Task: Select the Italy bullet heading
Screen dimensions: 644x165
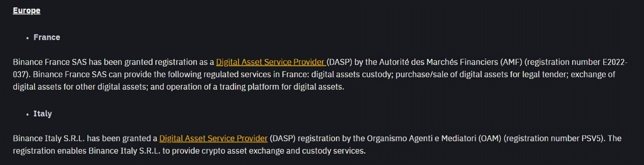Action: (x=43, y=114)
